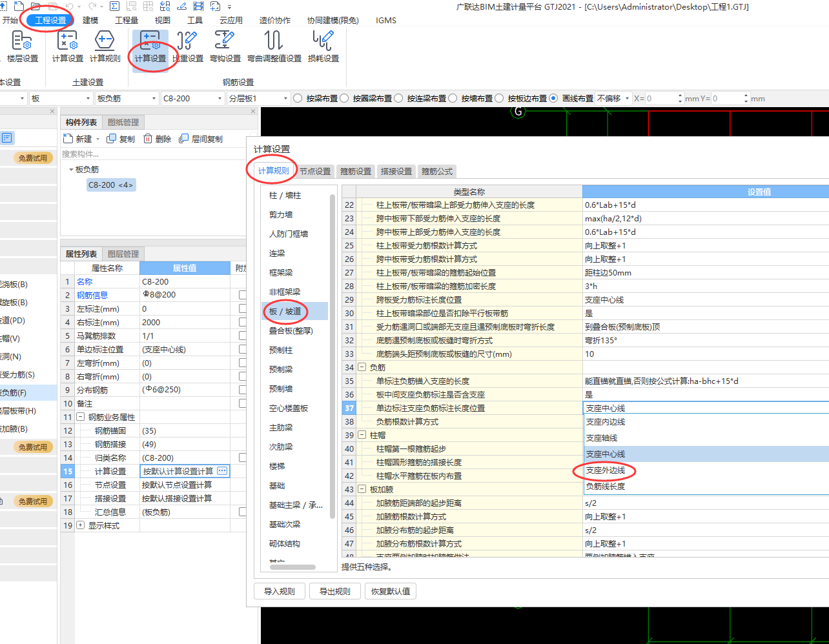Screen dimensions: 829x644
Task: Click 新建 new component icon
Action: pos(69,139)
